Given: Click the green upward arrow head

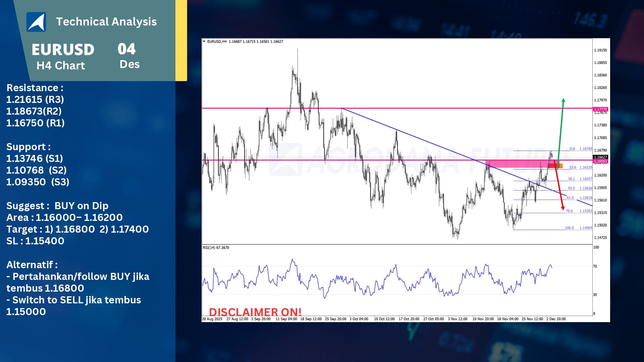Looking at the screenshot, I should (x=563, y=100).
